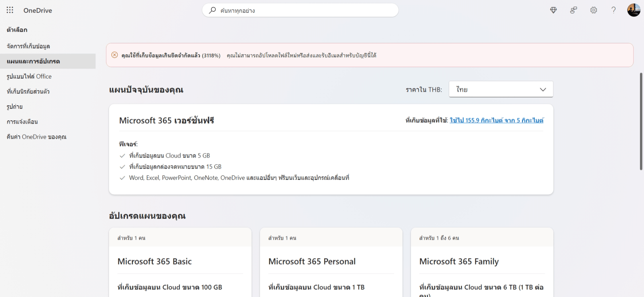The image size is (644, 297).
Task: Click Microsoft 365 เวอร์ชันฟรี plan title
Action: coord(167,120)
